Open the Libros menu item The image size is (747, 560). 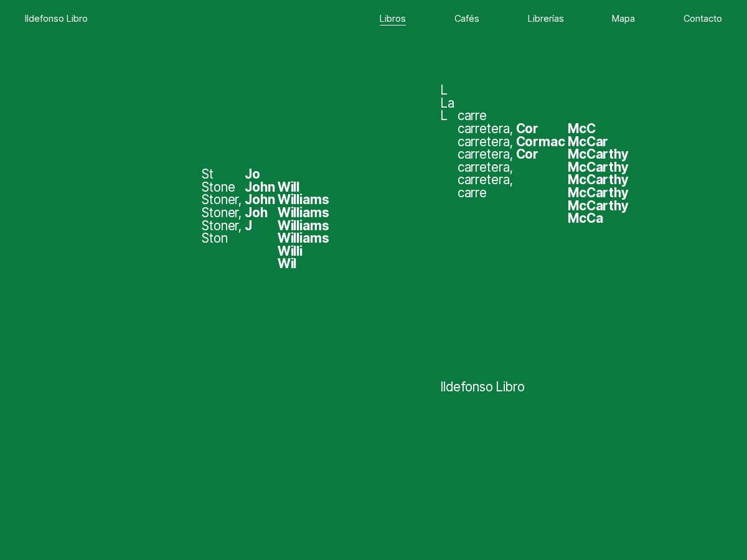(x=393, y=19)
